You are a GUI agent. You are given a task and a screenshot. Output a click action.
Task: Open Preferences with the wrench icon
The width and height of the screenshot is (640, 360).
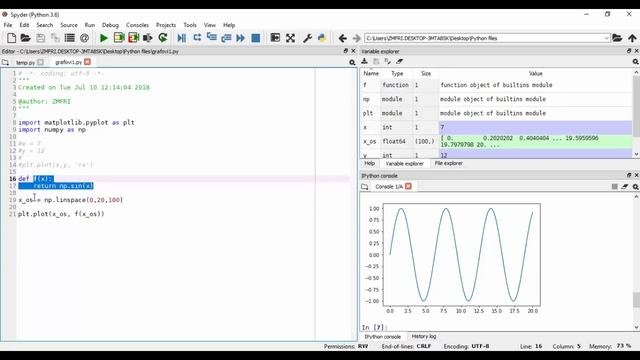tap(307, 38)
